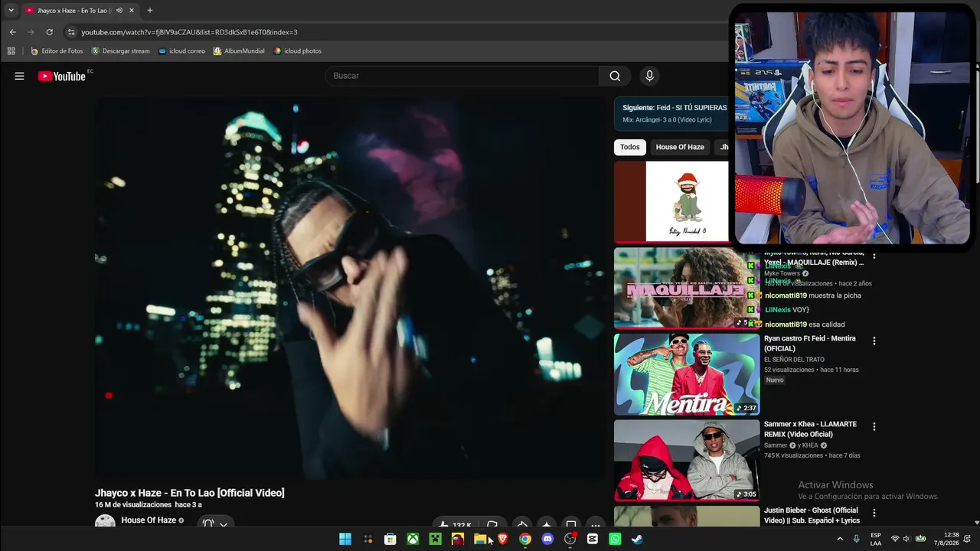This screenshot has height=551, width=980.
Task: Open the Feliz Navidad 8 thumbnail video
Action: click(x=671, y=201)
